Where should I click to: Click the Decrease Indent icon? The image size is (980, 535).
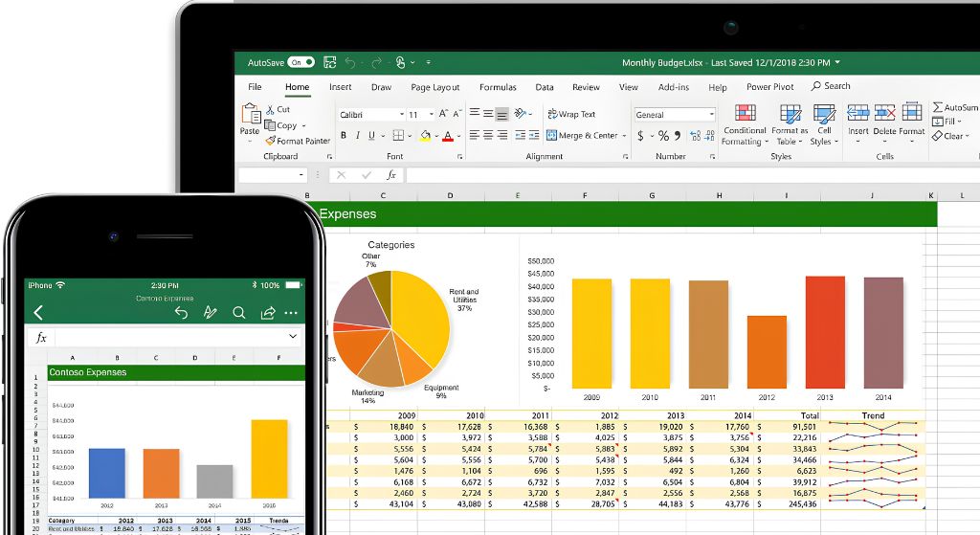520,135
